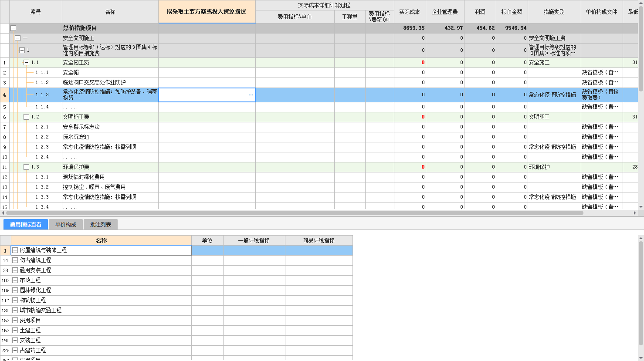Screen dimensions: 644x361
Task: Click the 实际成本 column header
Action: [x=410, y=12]
